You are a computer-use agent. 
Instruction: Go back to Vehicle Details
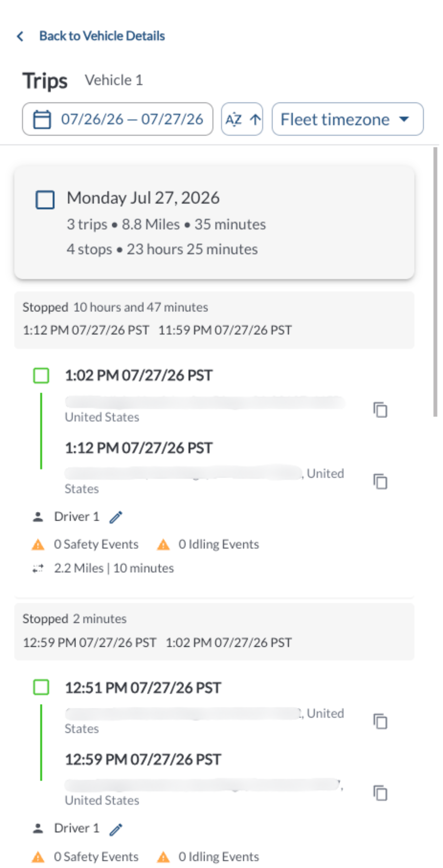(102, 36)
